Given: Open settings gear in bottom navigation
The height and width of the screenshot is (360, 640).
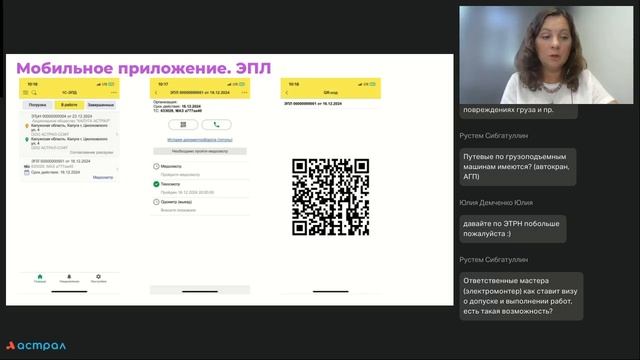Looking at the screenshot, I should pyautogui.click(x=98, y=278).
